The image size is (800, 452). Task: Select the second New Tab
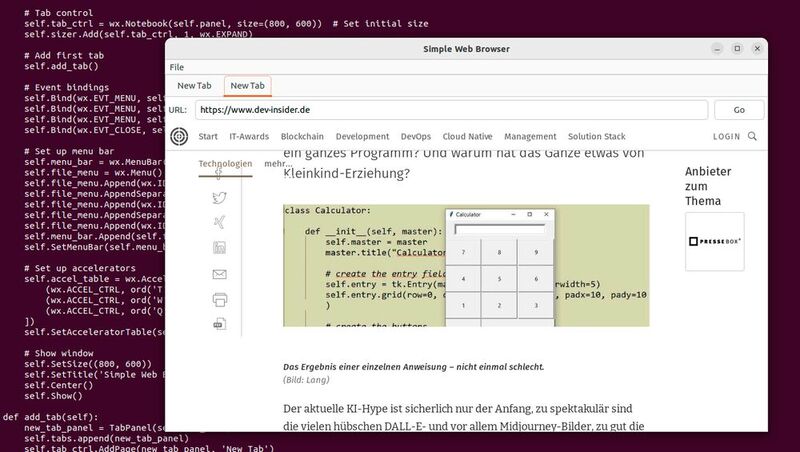click(247, 86)
